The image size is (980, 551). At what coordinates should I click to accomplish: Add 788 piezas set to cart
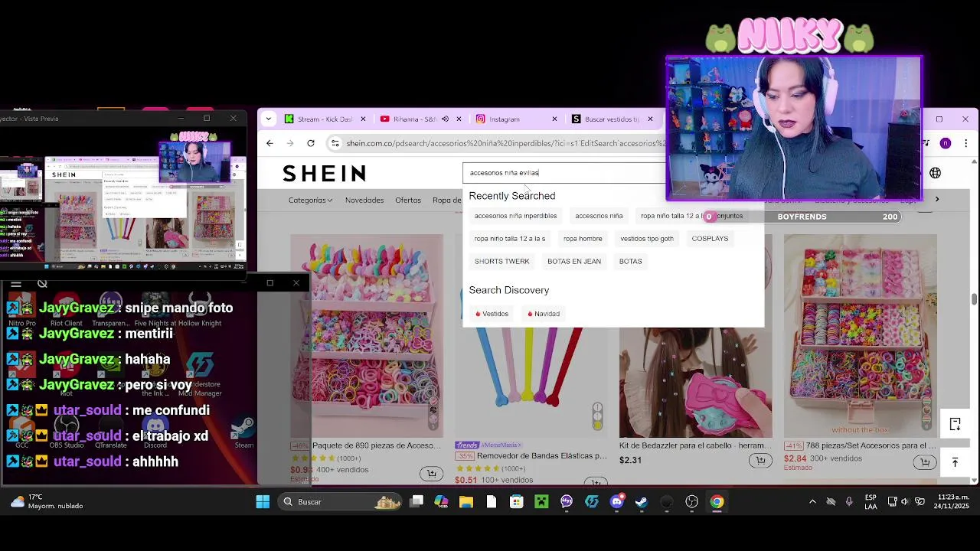[x=925, y=462]
